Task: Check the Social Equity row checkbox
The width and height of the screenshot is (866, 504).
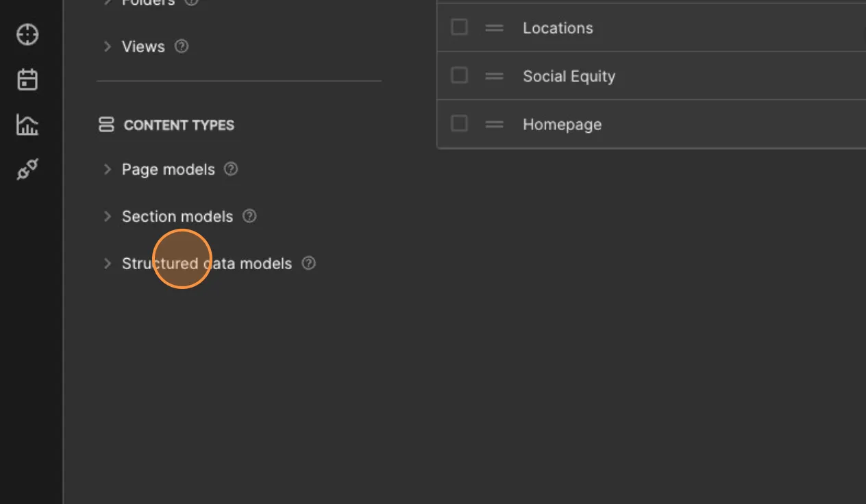Action: coord(459,75)
